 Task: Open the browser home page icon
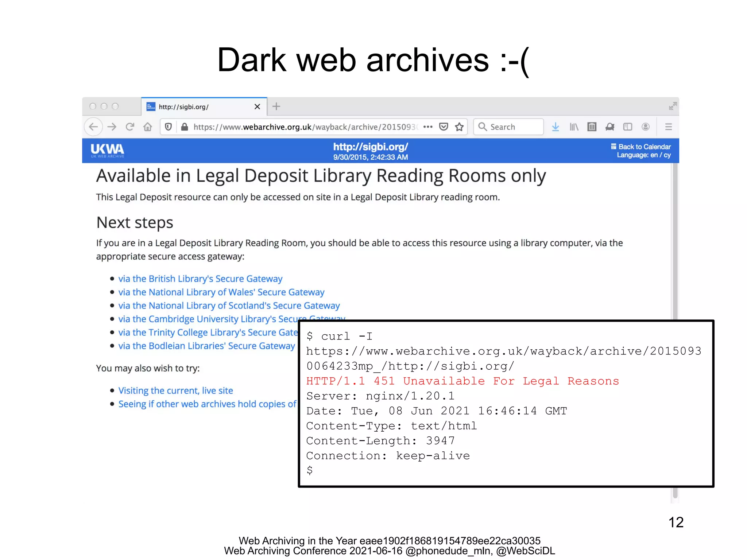pos(148,127)
